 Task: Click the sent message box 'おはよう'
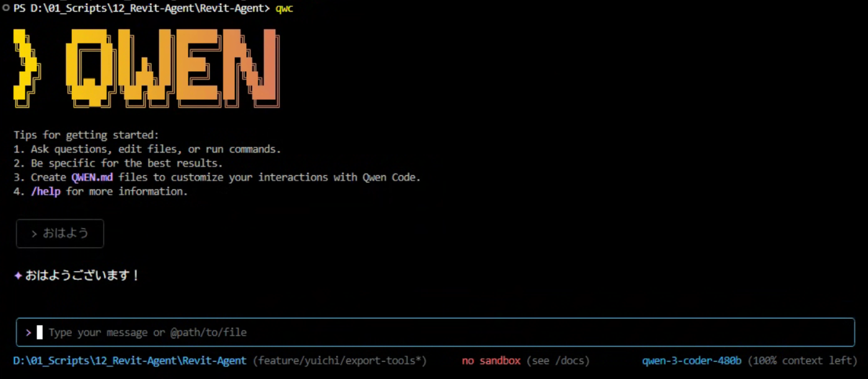click(x=60, y=233)
